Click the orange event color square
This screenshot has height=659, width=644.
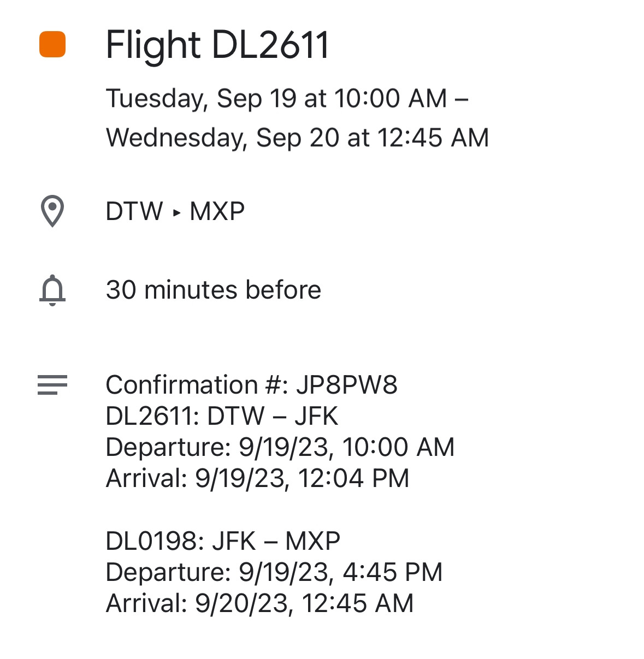coord(52,44)
